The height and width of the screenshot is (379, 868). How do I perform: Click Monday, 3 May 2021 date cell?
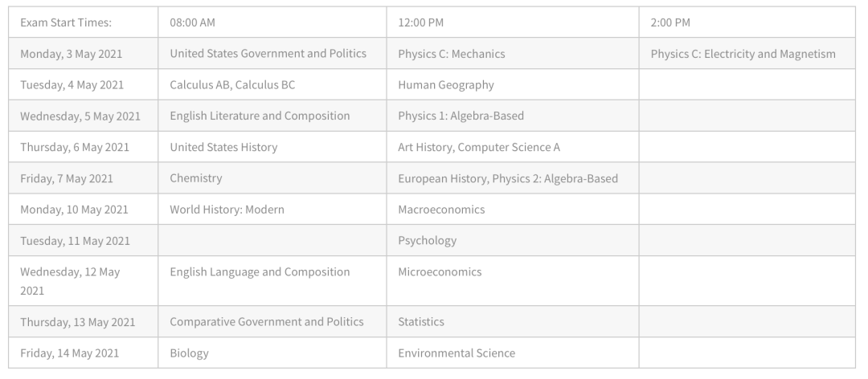coord(83,54)
